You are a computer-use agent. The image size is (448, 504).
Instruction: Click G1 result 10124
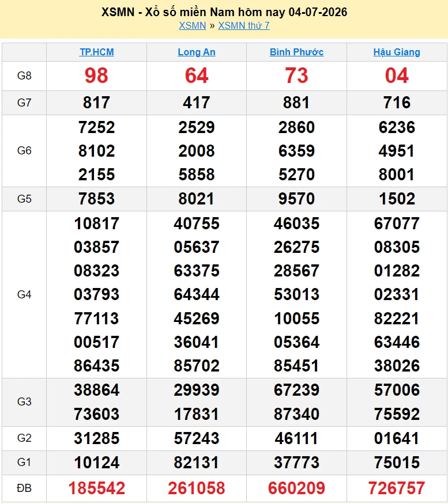96,463
